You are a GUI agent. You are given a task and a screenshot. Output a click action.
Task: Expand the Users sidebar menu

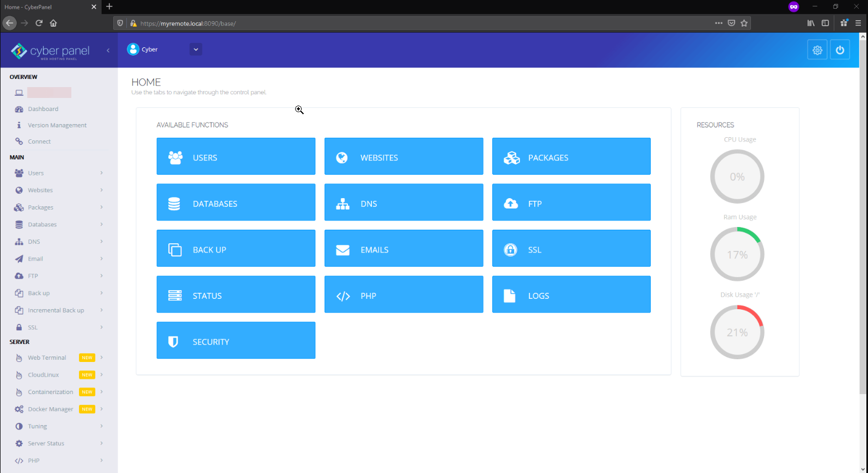[x=59, y=173]
